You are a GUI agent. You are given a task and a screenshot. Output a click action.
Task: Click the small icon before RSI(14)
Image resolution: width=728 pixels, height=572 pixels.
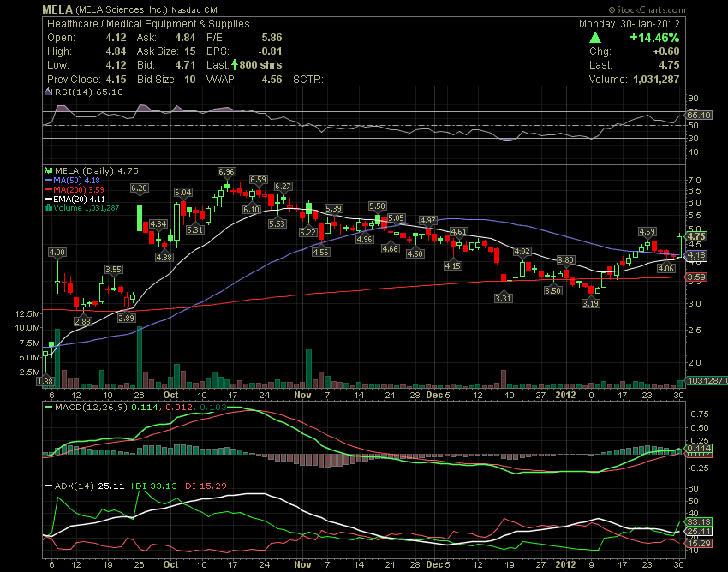pyautogui.click(x=48, y=92)
